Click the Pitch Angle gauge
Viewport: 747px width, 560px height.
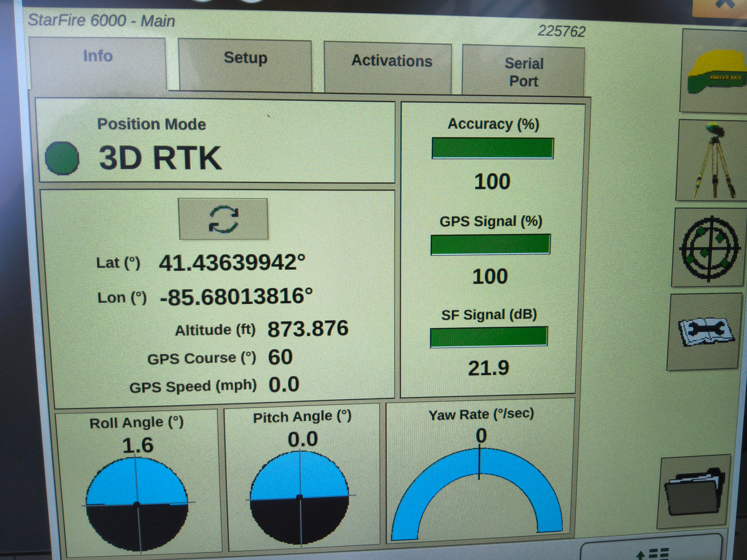click(x=299, y=497)
